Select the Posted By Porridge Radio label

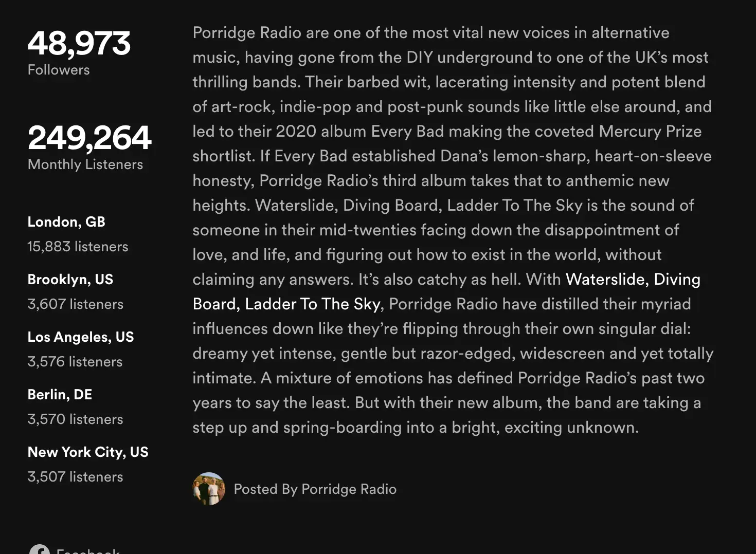315,489
